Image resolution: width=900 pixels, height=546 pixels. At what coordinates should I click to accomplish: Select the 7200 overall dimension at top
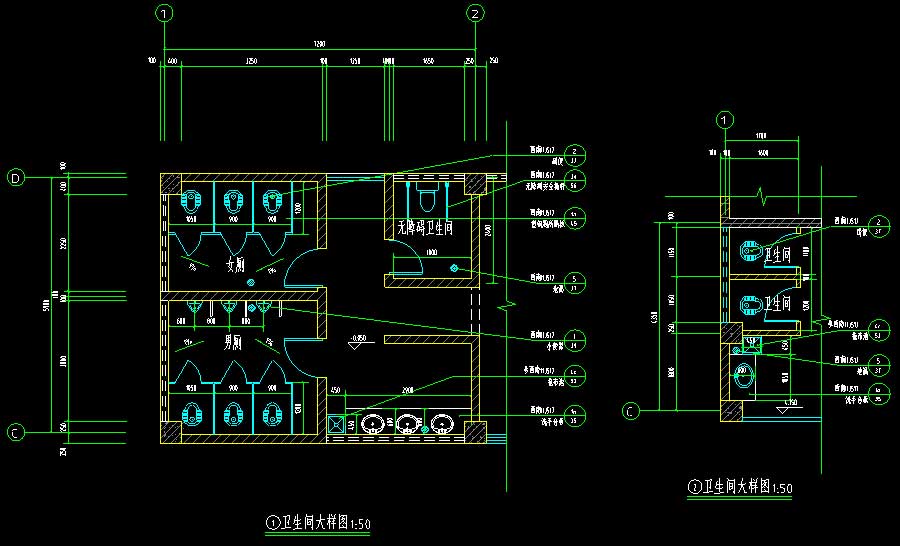(320, 45)
